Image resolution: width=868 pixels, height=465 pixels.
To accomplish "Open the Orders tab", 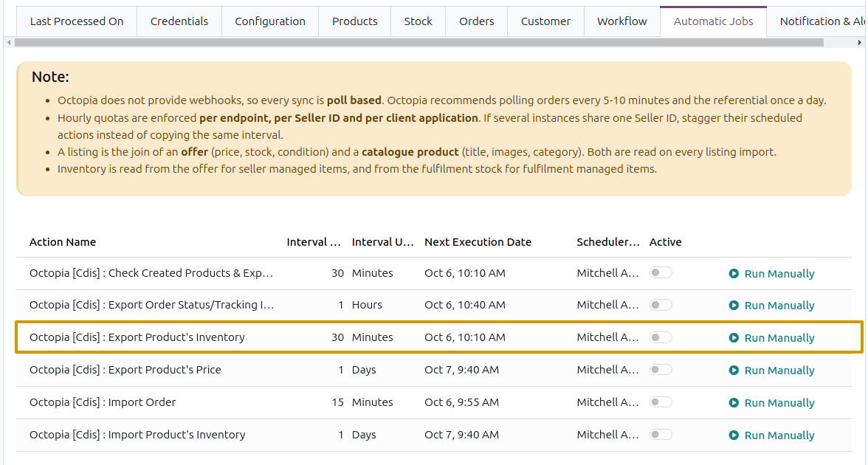I will (477, 21).
